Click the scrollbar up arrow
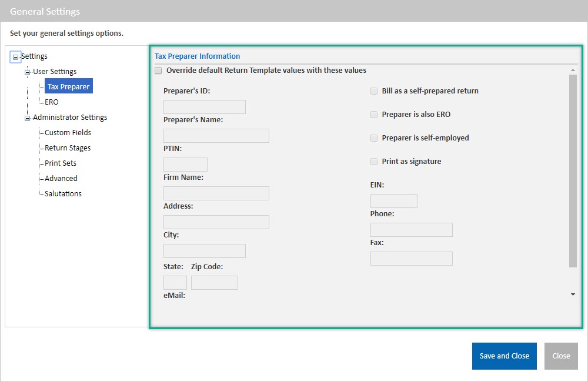This screenshot has height=382, width=588. [573, 70]
